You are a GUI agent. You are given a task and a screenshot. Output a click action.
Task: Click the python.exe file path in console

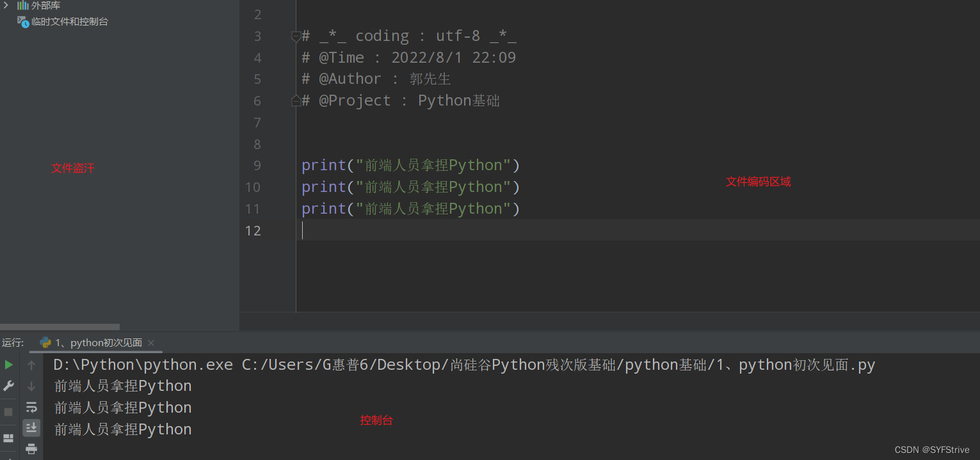[x=143, y=365]
